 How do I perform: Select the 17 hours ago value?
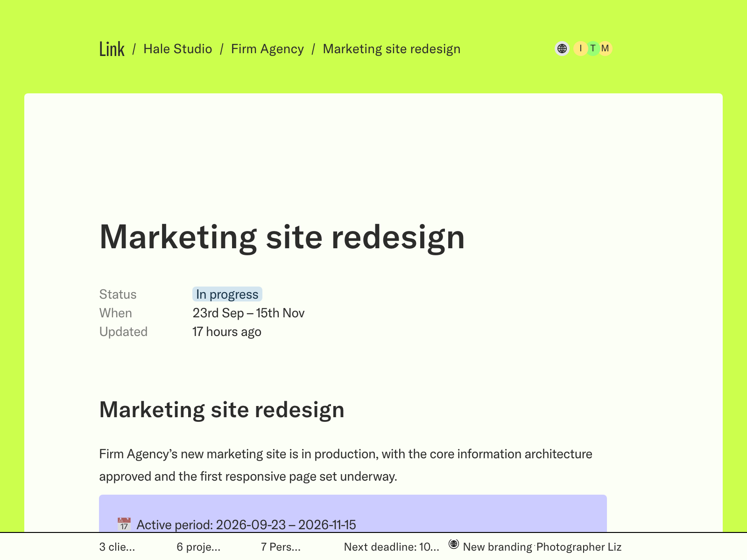[x=227, y=332]
